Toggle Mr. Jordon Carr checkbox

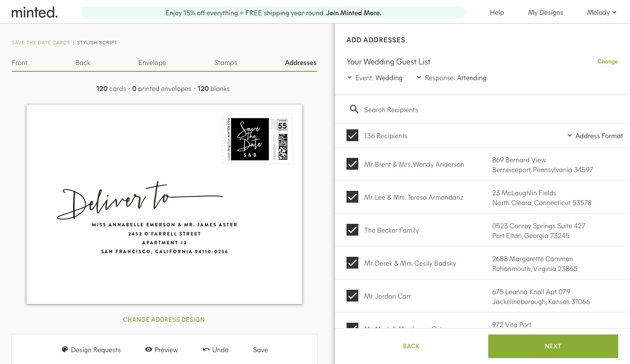click(x=352, y=296)
